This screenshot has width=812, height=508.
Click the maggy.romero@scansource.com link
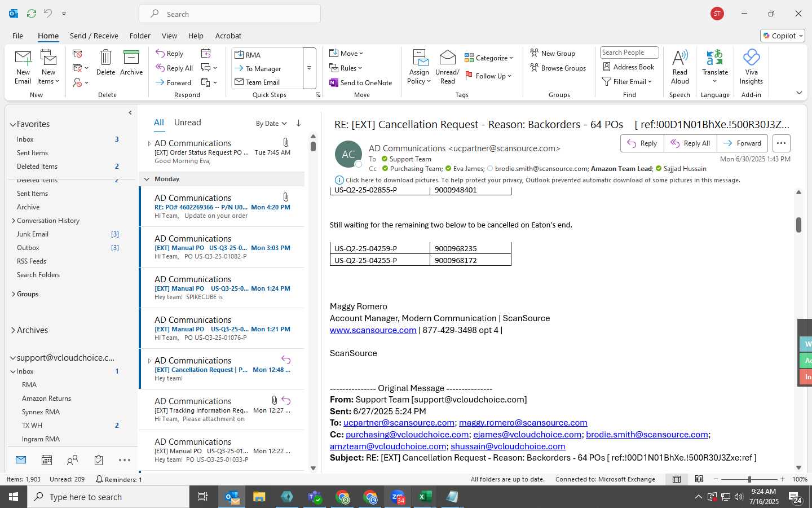pos(523,423)
